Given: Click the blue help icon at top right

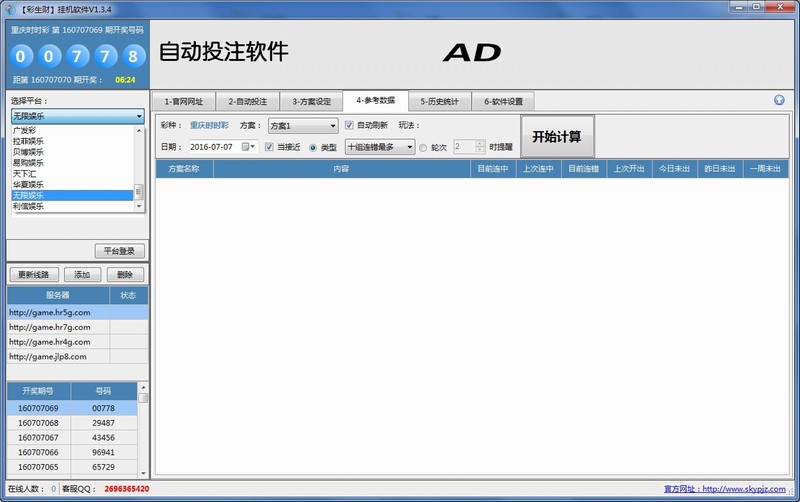Looking at the screenshot, I should point(779,100).
